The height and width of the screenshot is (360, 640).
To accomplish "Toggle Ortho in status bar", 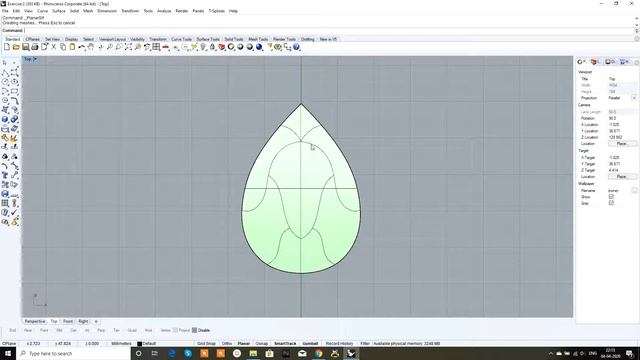I will click(x=227, y=344).
